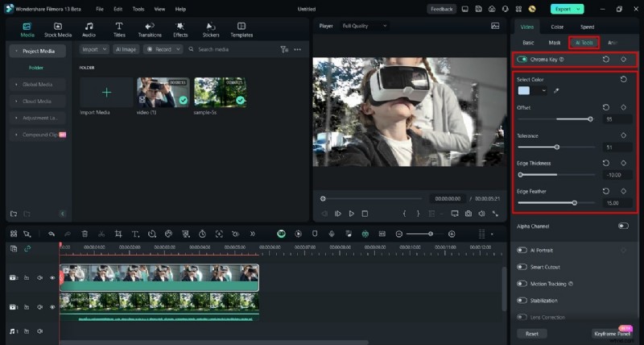
Task: Select the sample-5s thumbnail
Action: coord(220,93)
